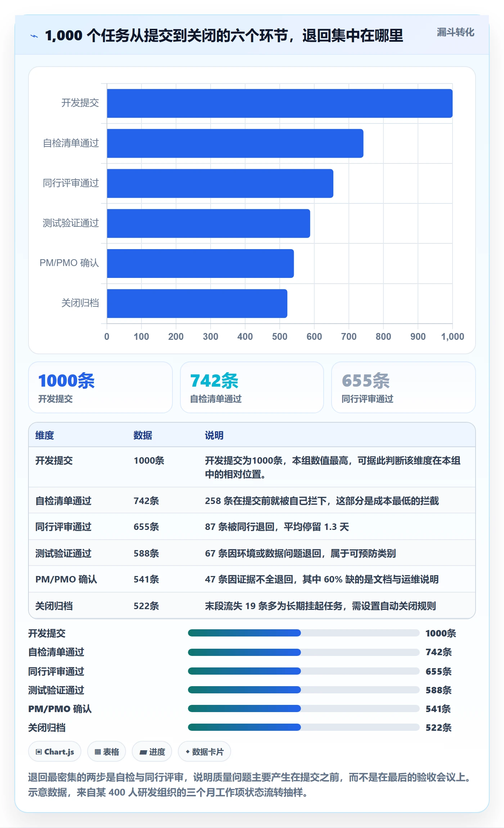Image resolution: width=504 pixels, height=828 pixels.
Task: Select the 数据卡片 chip
Action: [x=204, y=752]
